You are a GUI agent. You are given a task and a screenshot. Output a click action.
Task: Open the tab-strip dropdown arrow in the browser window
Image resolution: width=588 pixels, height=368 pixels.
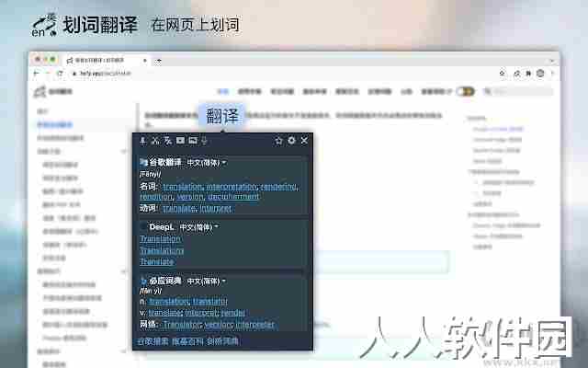[x=552, y=61]
